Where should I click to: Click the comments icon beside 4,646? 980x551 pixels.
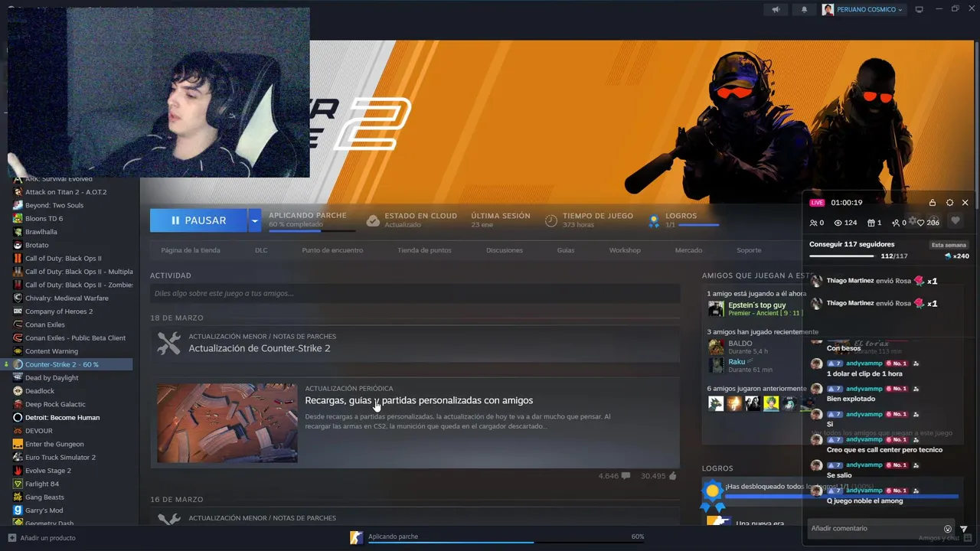(x=626, y=476)
